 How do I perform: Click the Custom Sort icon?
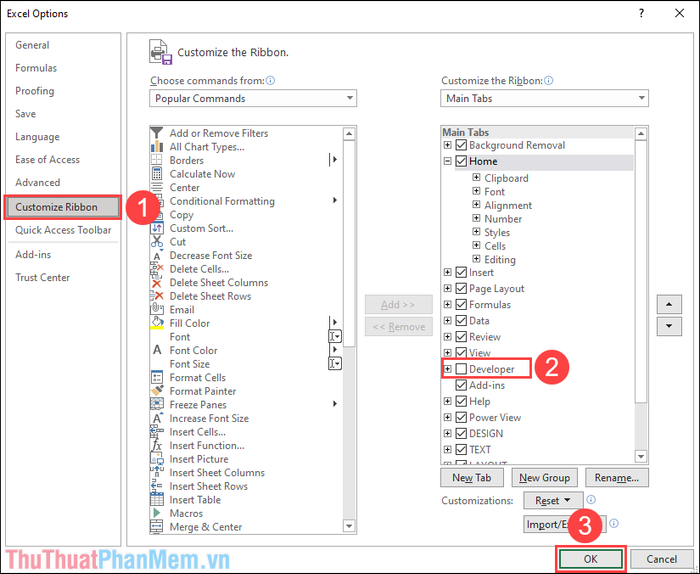pos(157,228)
